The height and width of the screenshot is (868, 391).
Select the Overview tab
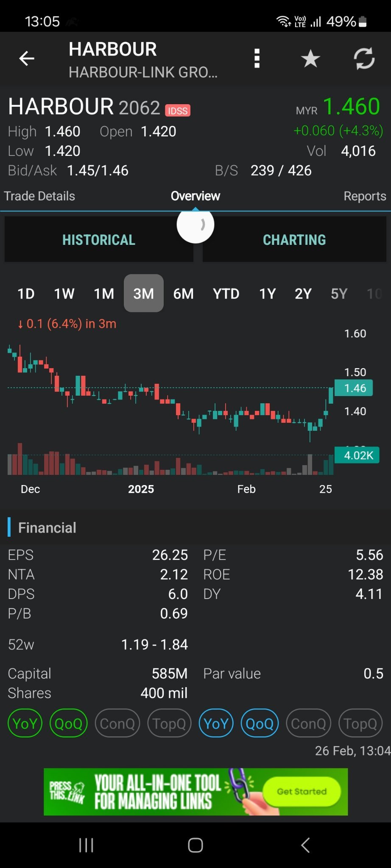(x=195, y=196)
